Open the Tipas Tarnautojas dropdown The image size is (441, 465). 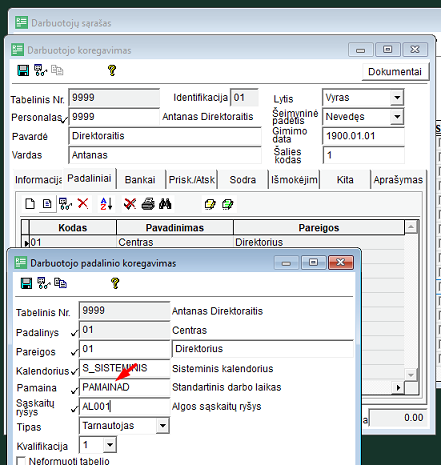click(163, 426)
